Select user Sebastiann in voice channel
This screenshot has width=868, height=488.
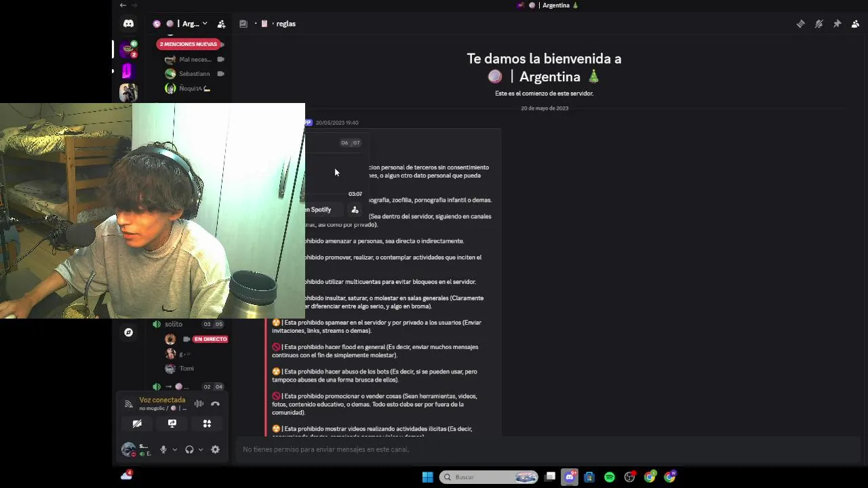pos(195,74)
